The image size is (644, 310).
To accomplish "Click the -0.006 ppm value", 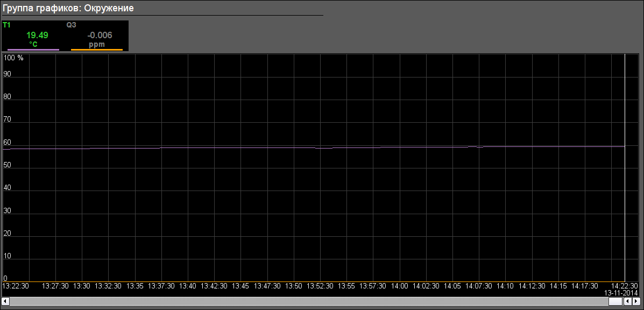I will (100, 36).
